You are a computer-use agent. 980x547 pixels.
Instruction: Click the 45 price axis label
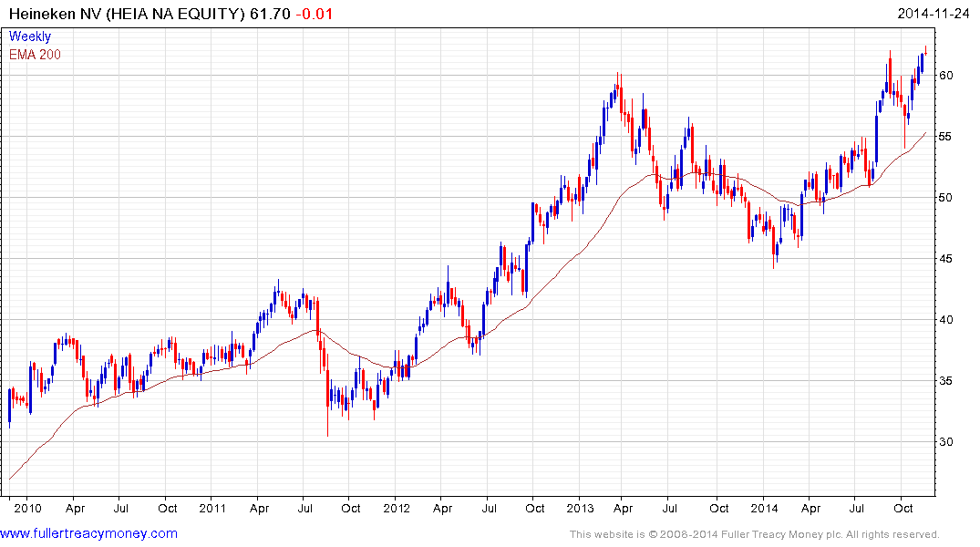[x=945, y=259]
